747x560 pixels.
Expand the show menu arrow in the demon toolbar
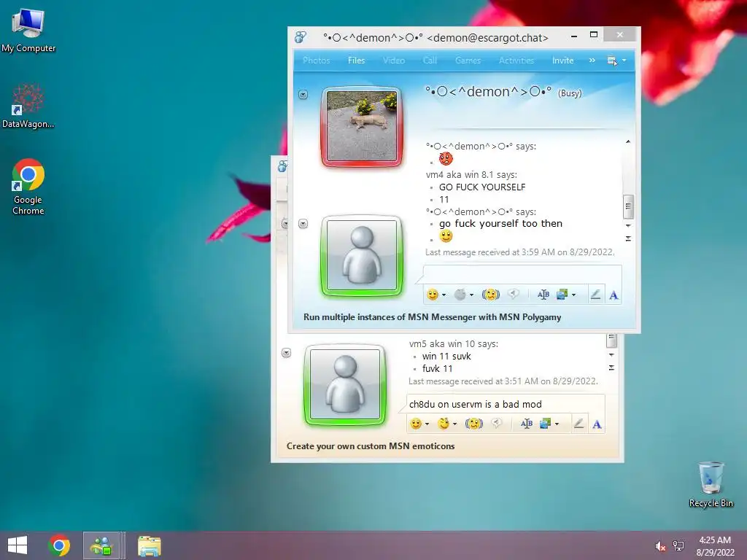[624, 61]
